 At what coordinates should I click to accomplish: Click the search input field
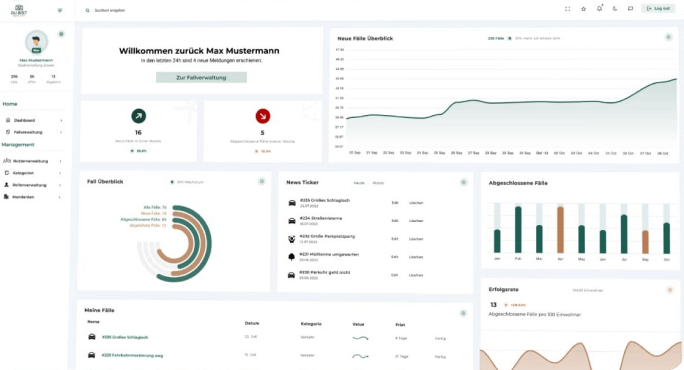[x=110, y=10]
